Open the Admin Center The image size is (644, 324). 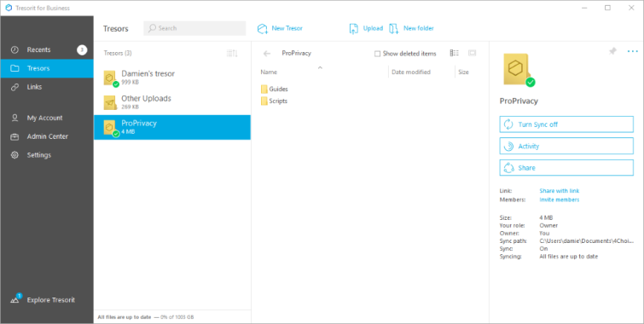(47, 136)
